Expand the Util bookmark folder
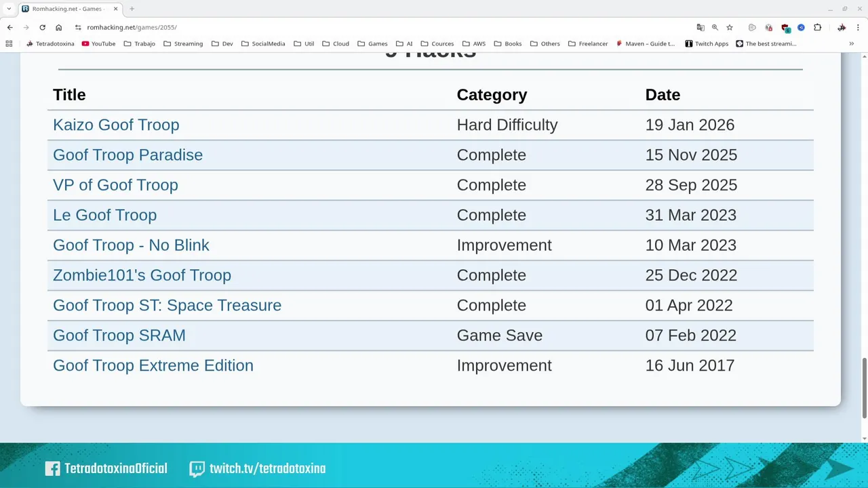868x488 pixels. 304,43
